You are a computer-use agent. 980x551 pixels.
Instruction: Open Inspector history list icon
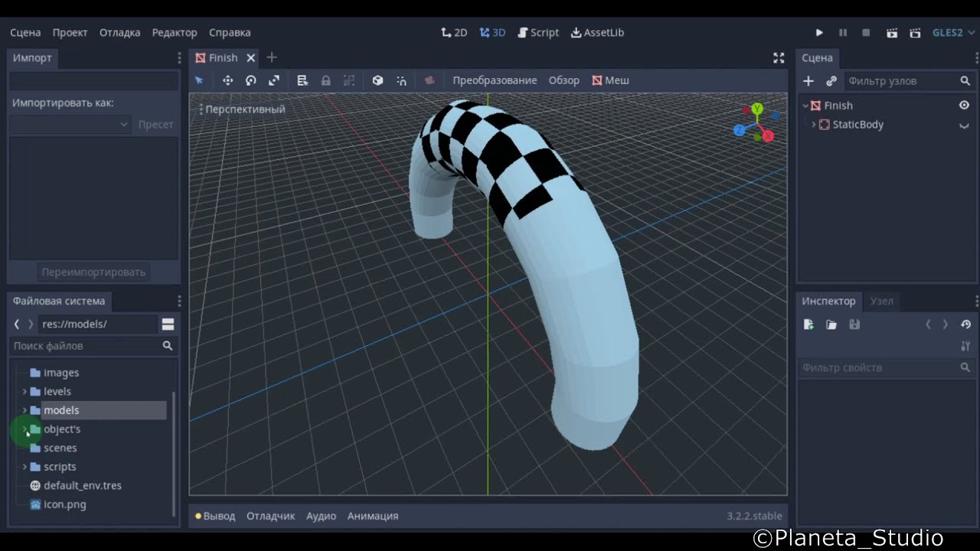tap(965, 324)
